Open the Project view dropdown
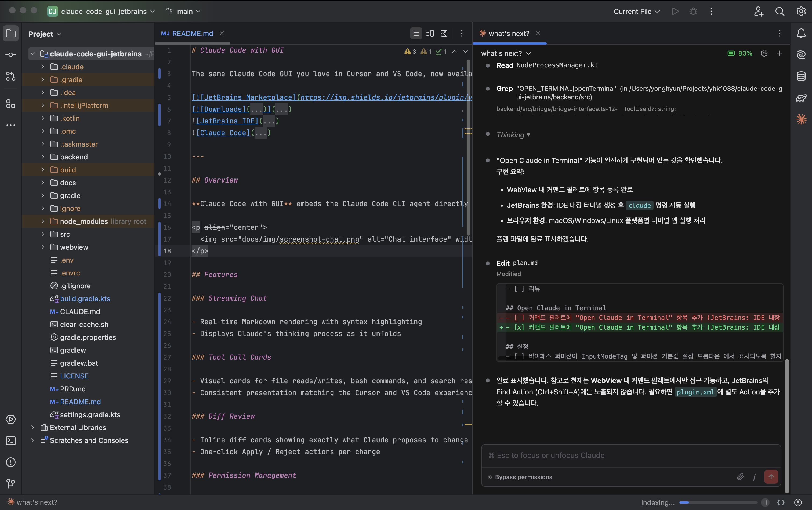The height and width of the screenshot is (510, 812). [45, 34]
